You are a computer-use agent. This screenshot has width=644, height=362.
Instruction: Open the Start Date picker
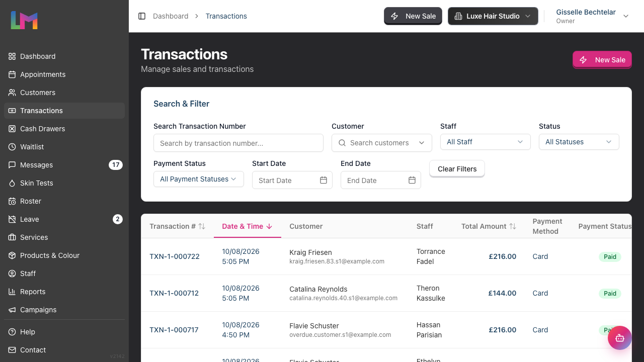click(x=292, y=180)
